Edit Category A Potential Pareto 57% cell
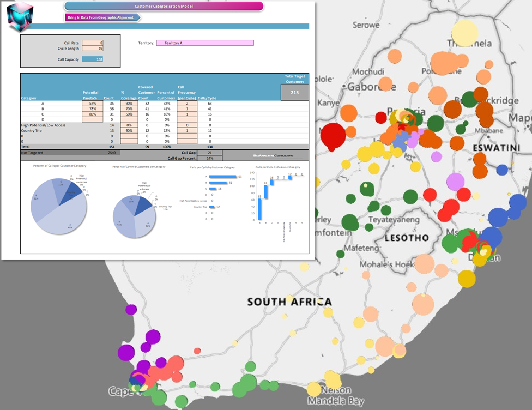The height and width of the screenshot is (410, 532). 92,103
